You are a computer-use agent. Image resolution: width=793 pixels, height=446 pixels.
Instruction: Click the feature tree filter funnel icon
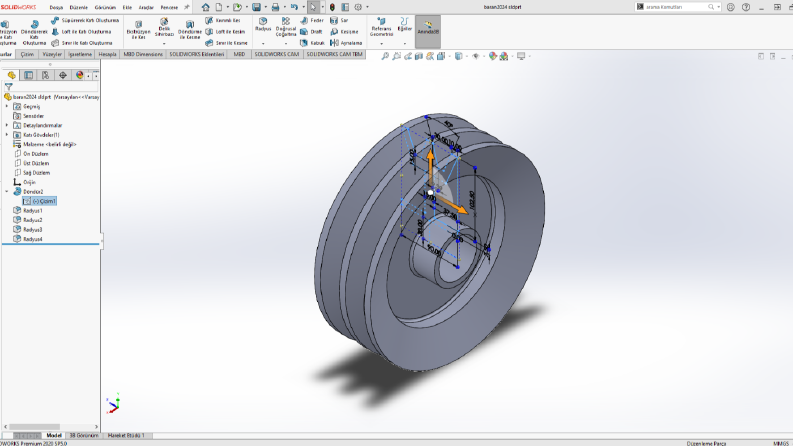(x=8, y=87)
